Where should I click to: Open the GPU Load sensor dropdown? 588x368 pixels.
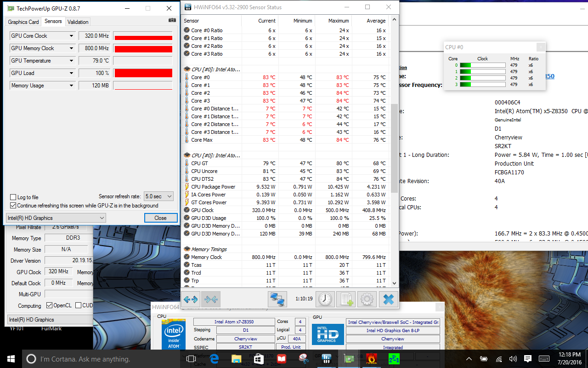pos(72,73)
